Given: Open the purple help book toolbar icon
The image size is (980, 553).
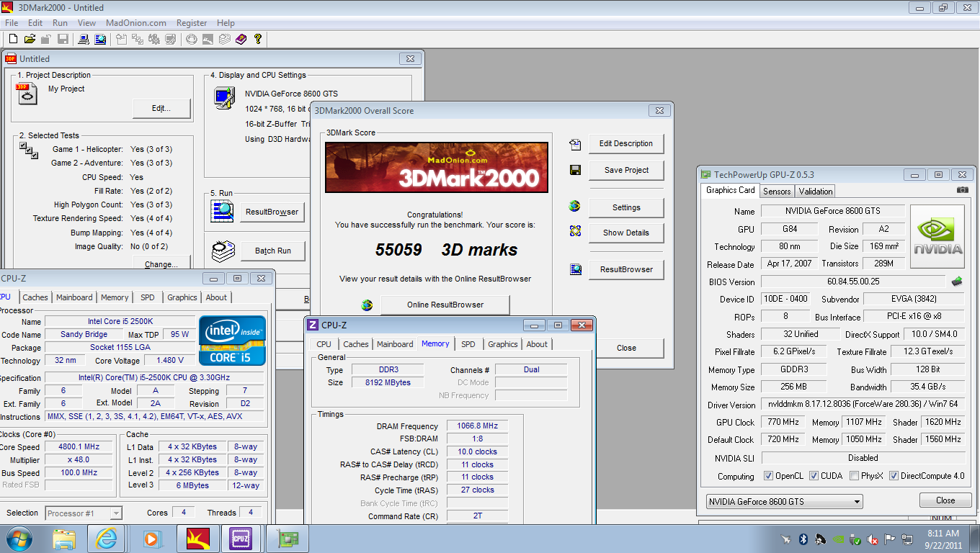Looking at the screenshot, I should tap(241, 39).
